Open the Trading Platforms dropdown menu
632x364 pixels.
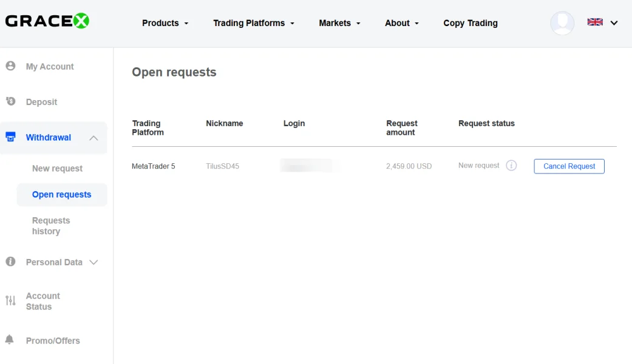tap(254, 23)
